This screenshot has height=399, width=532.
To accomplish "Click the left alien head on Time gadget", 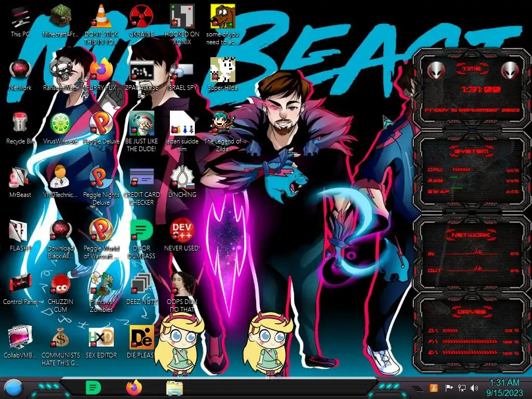I will [436, 70].
